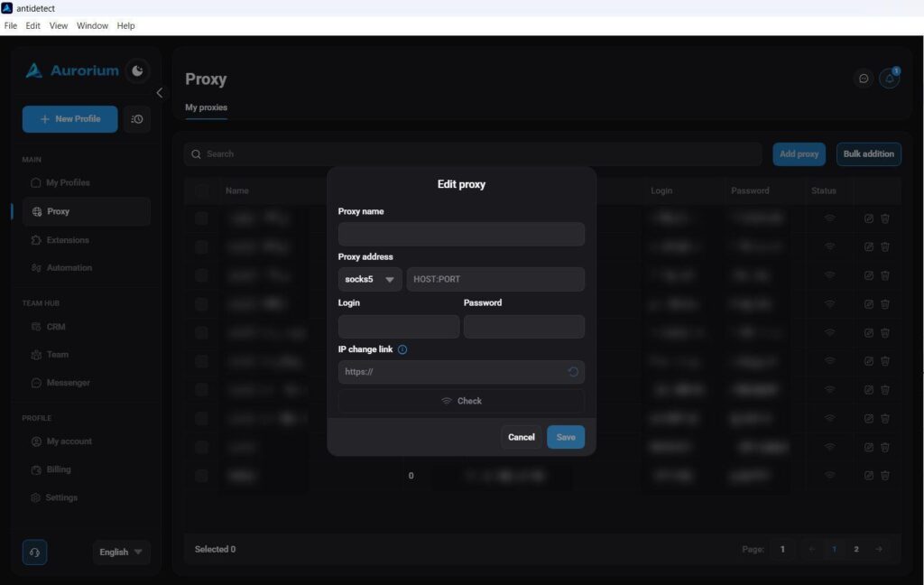Viewport: 924px width, 585px height.
Task: Toggle dark mode moon icon
Action: (x=137, y=70)
